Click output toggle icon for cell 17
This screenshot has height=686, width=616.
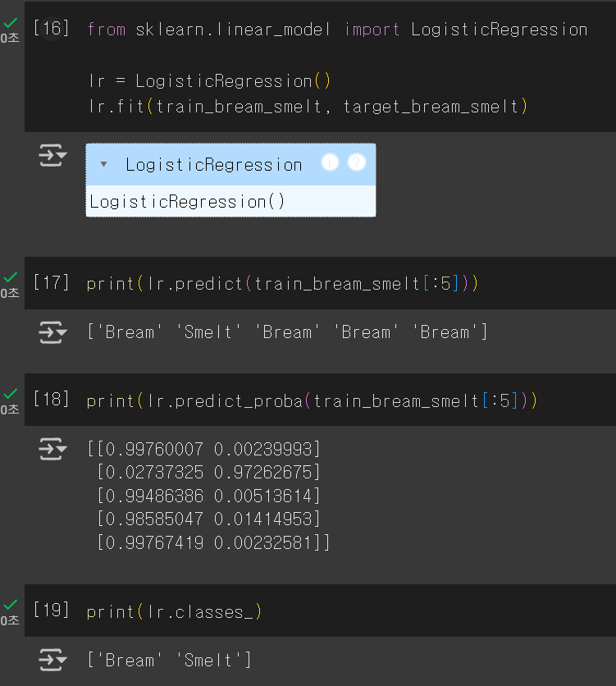pyautogui.click(x=52, y=332)
